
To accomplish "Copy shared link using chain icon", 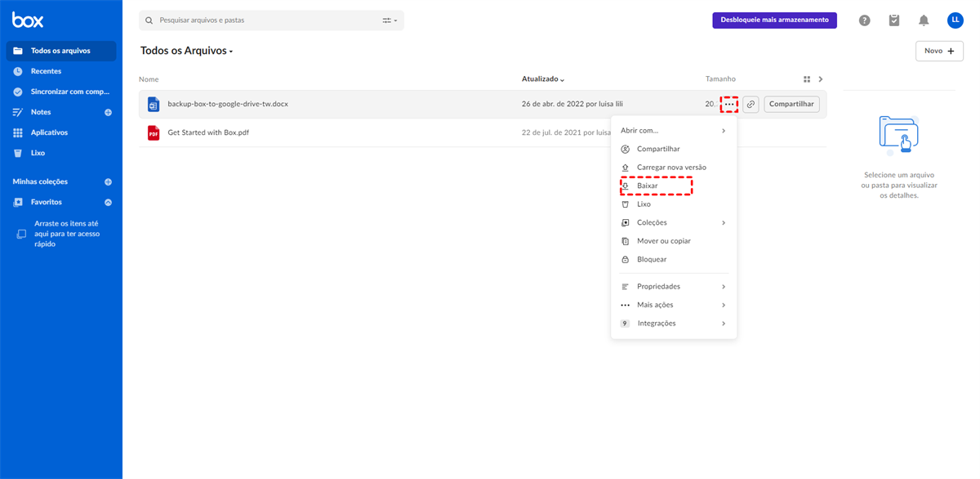I will (x=751, y=105).
